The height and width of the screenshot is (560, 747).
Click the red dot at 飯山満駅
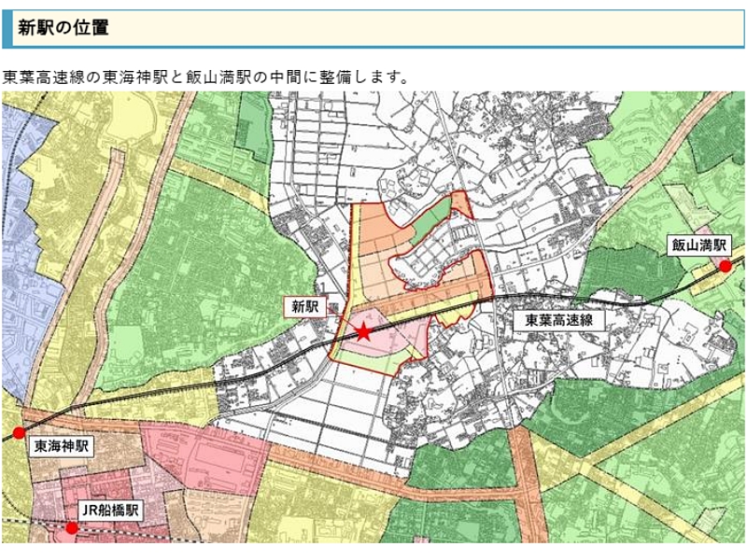point(725,267)
